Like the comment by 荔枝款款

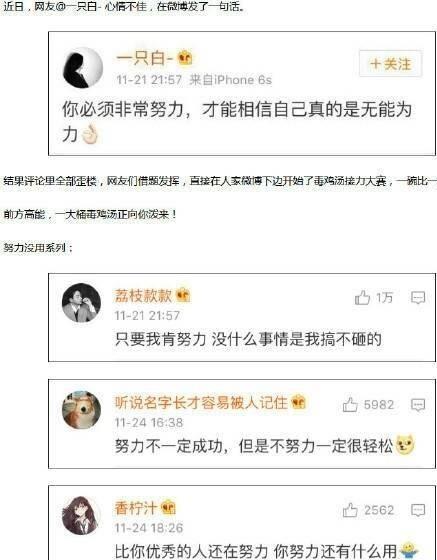(362, 298)
